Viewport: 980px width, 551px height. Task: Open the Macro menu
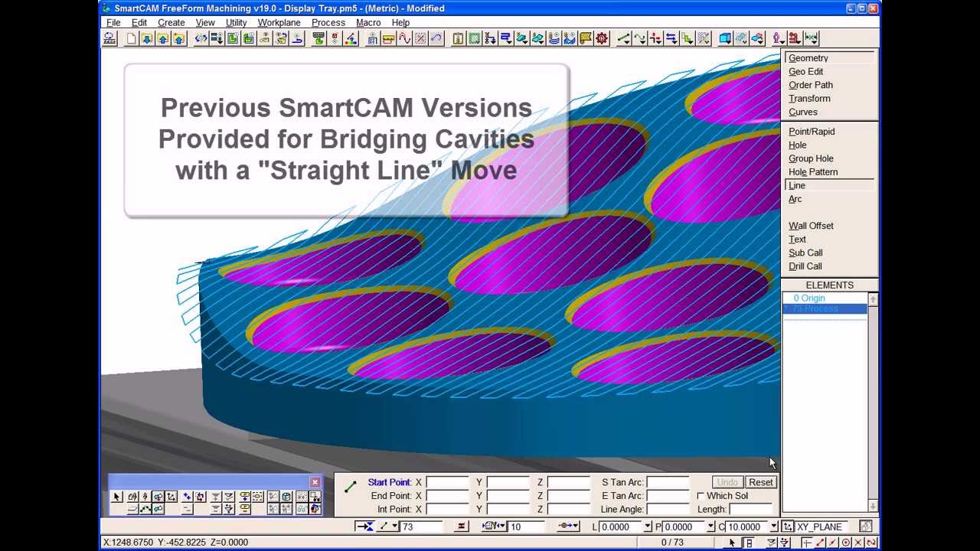368,23
